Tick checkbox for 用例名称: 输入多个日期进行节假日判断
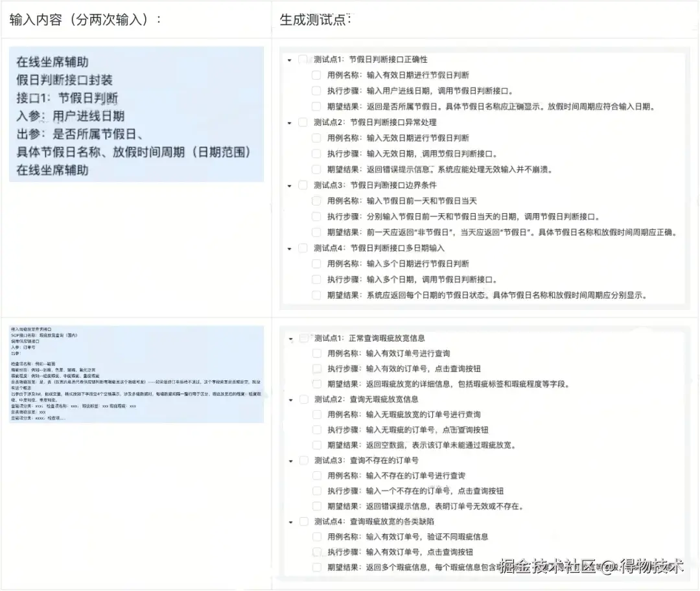Viewport: 700px width, 591px height. coord(316,264)
